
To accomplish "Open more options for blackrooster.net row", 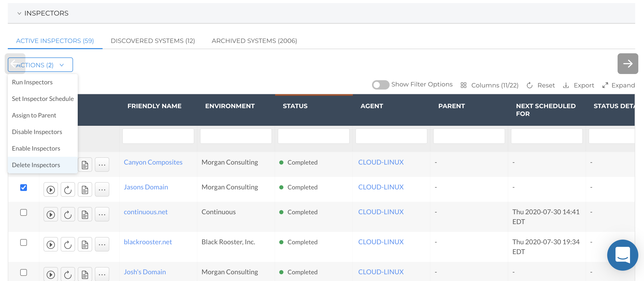I will pyautogui.click(x=102, y=245).
